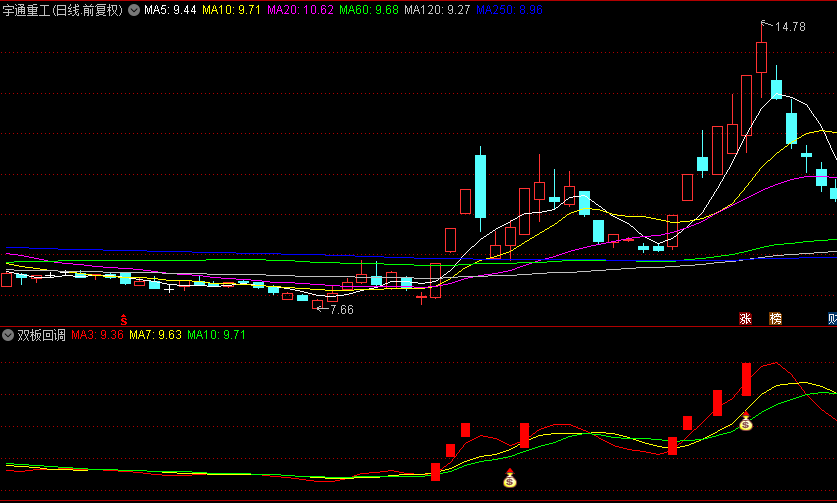Click the yellow MA10: 9.71 main chart label
This screenshot has height=503, width=837.
(x=231, y=10)
